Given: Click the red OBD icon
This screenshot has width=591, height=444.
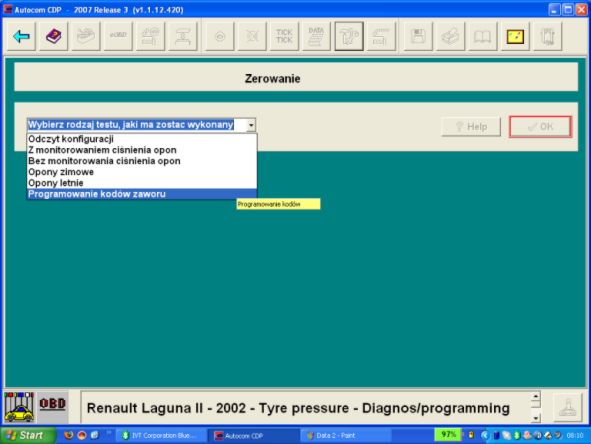Looking at the screenshot, I should 52,404.
